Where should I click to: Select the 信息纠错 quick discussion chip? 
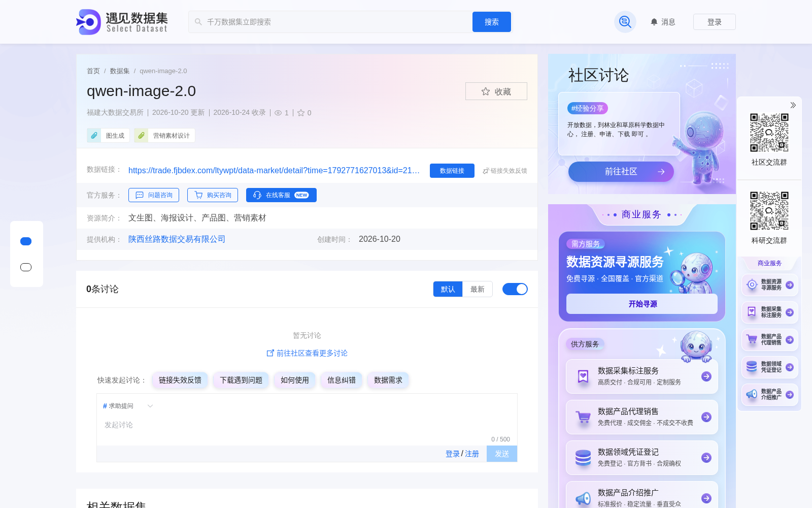tap(342, 380)
